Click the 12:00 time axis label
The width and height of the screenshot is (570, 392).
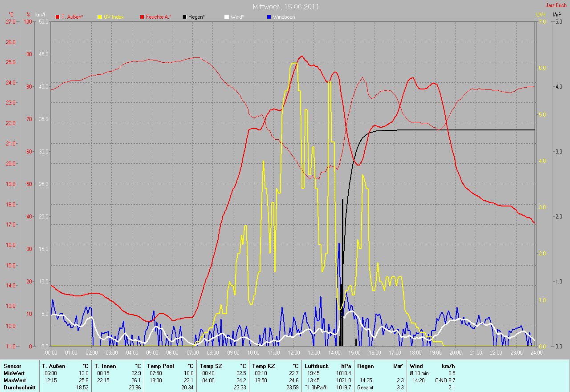point(293,353)
